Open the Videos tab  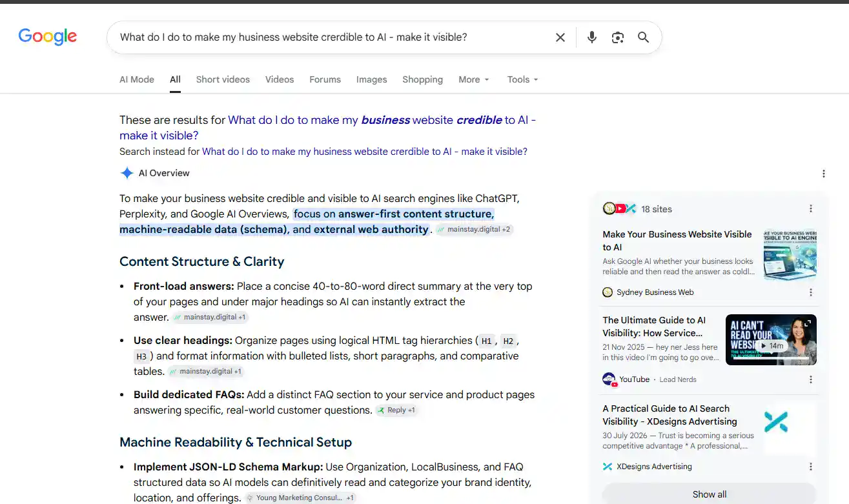coord(280,79)
